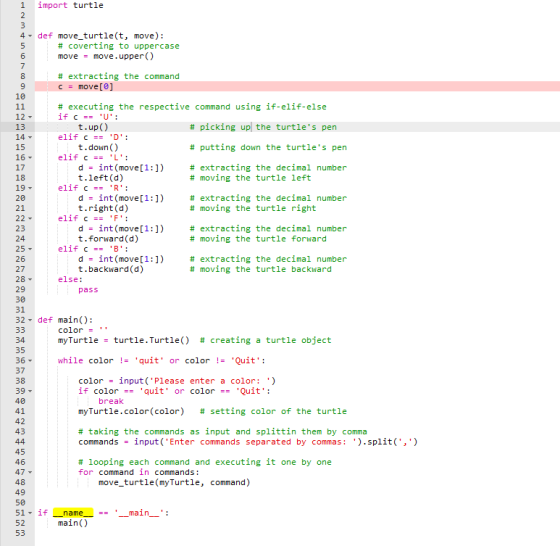The height and width of the screenshot is (546, 560).
Task: Click the '# setting color of the turtle' comment
Action: click(x=273, y=411)
